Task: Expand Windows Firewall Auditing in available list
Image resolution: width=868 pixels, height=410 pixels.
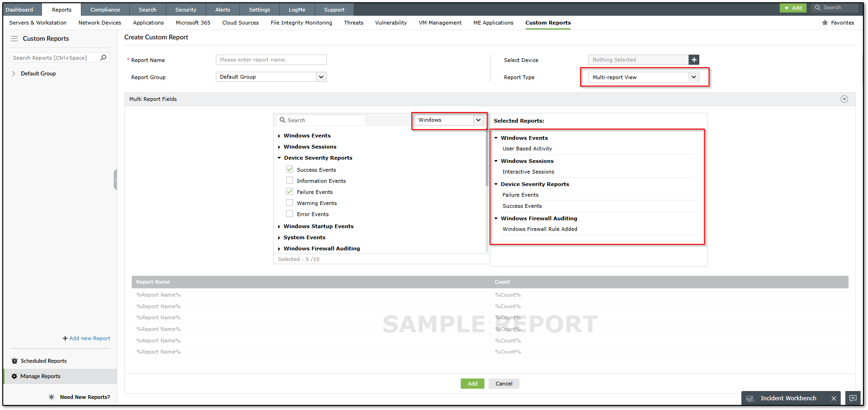Action: 279,249
